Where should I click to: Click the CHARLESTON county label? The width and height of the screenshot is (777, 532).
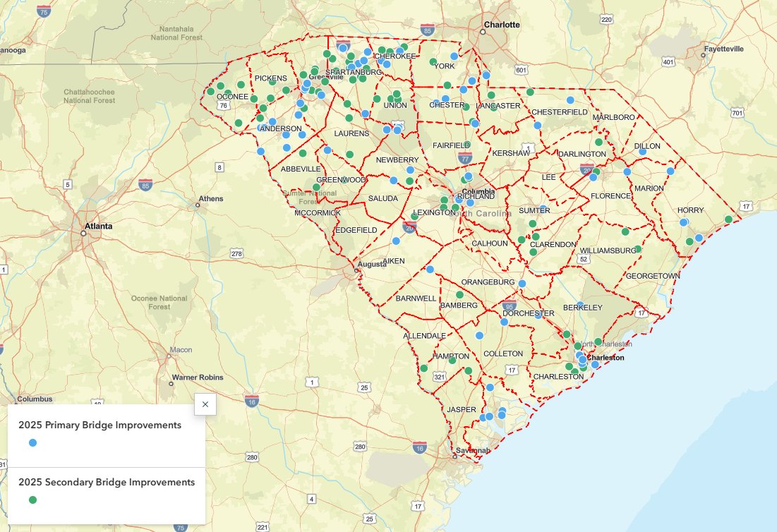point(560,377)
